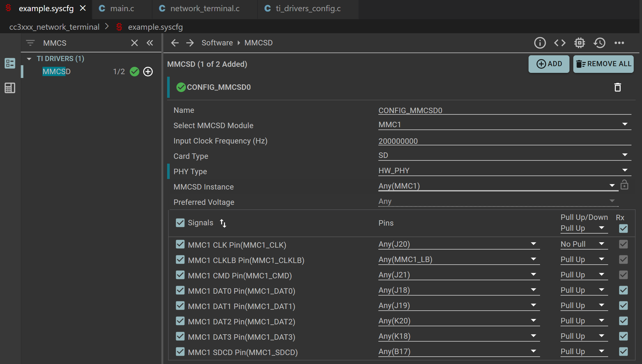The width and height of the screenshot is (642, 364).
Task: Toggle the lock icon for MMCSD Instance
Action: pyautogui.click(x=624, y=185)
